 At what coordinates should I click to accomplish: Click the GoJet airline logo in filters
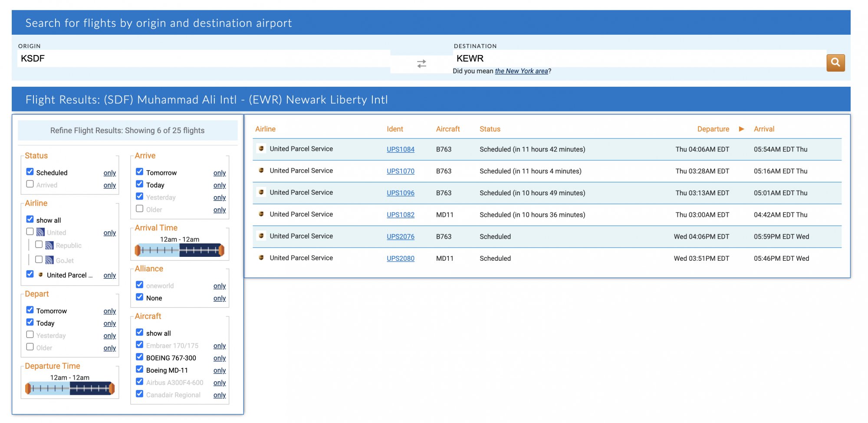pos(49,260)
